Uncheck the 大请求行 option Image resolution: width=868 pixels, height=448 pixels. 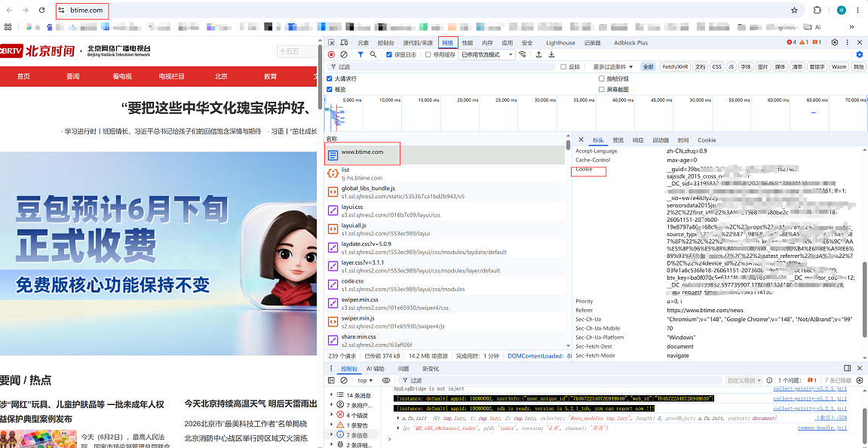330,78
